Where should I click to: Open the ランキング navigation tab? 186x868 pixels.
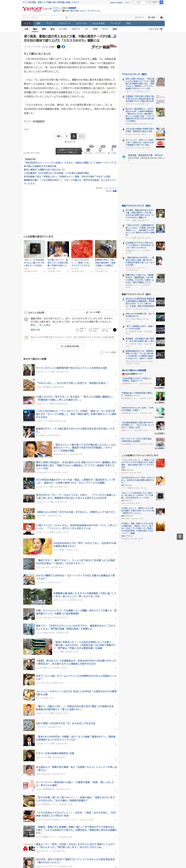pyautogui.click(x=115, y=23)
